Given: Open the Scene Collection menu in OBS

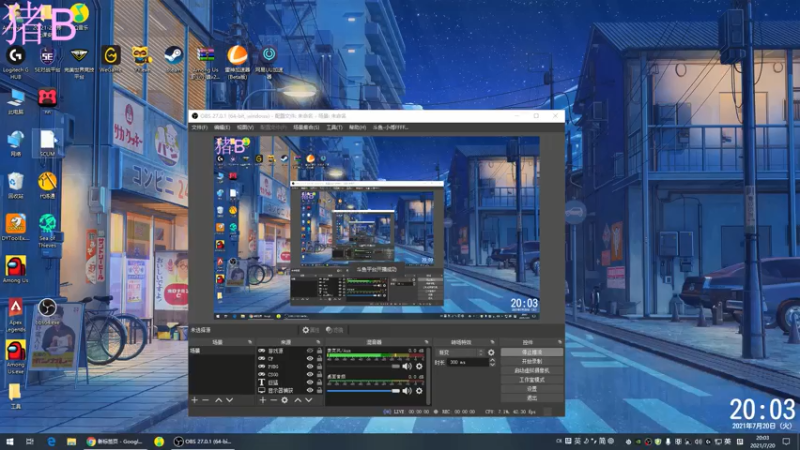Looking at the screenshot, I should (306, 128).
